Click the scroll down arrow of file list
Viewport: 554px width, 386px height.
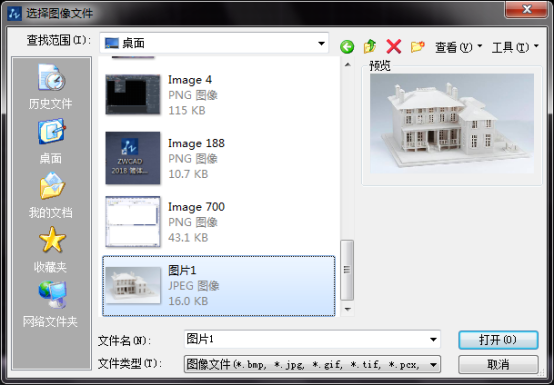348,309
